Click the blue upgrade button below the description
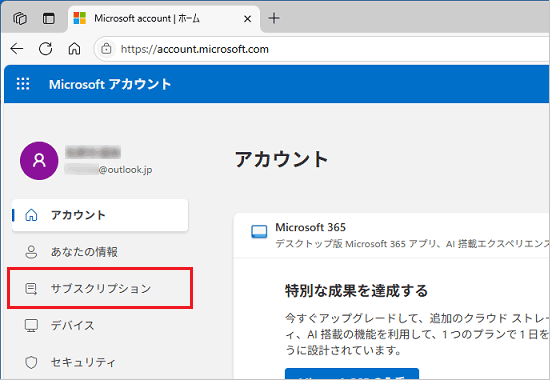 352,374
